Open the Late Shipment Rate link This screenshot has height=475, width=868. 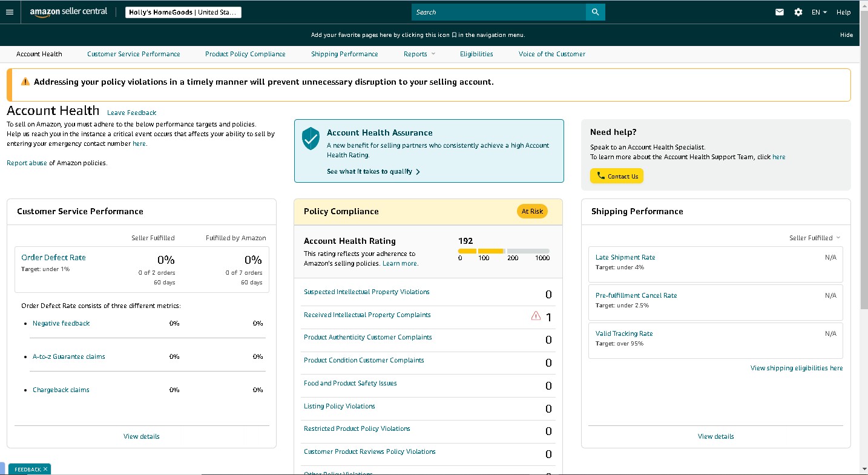[x=625, y=257]
